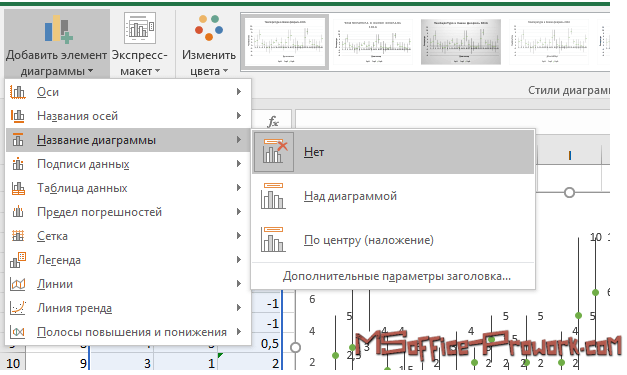Image resolution: width=627 pixels, height=375 pixels.
Task: Click the formula bar input field
Action: [453, 120]
